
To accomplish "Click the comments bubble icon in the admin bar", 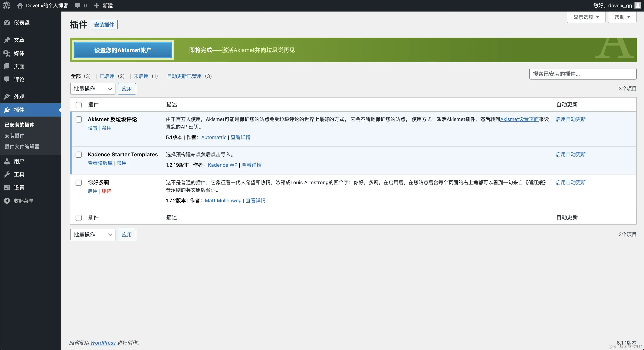I will (x=78, y=6).
